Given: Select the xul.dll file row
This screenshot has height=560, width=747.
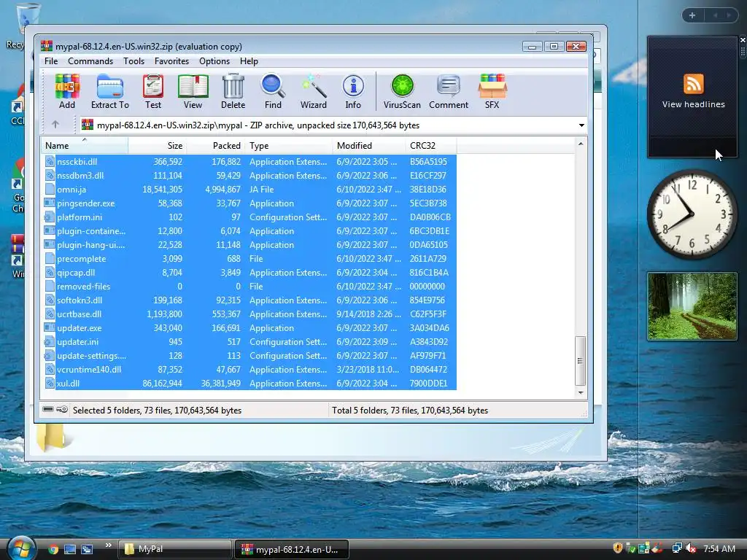Looking at the screenshot, I should (250, 383).
